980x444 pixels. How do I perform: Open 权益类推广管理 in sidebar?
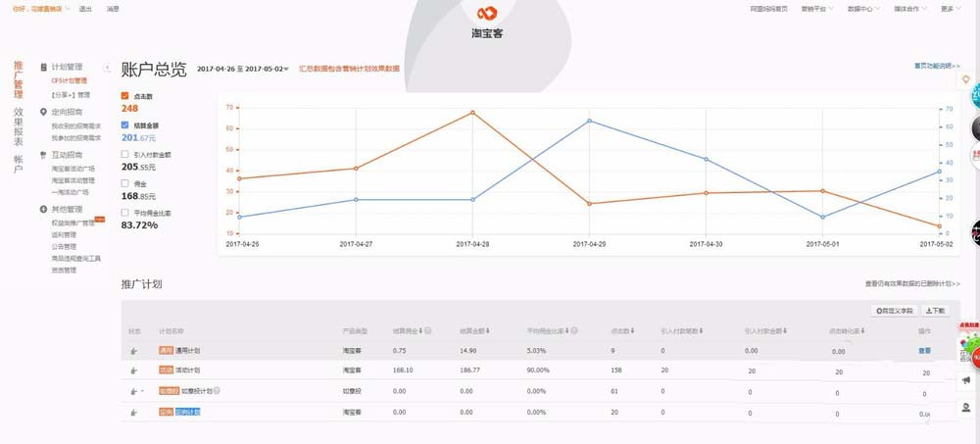coord(73,223)
